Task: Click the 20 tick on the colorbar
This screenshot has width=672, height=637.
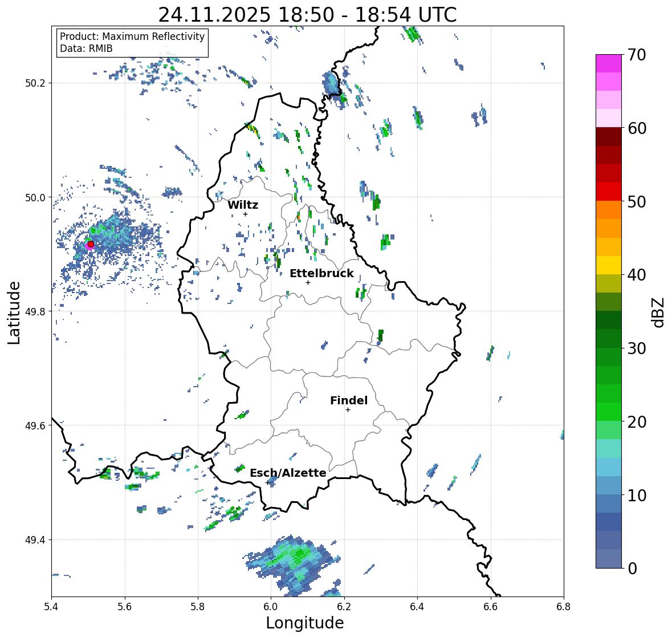Action: pyautogui.click(x=637, y=422)
